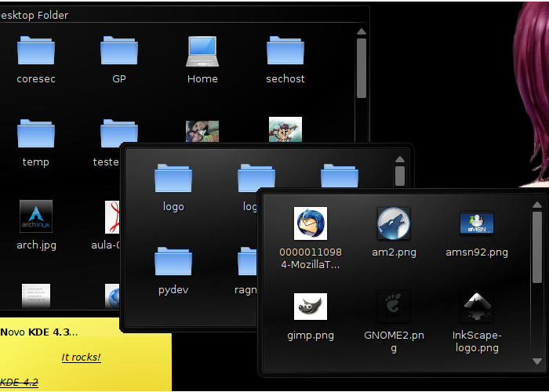Click the 'sechost' folder label
The width and height of the screenshot is (549, 392).
point(285,78)
